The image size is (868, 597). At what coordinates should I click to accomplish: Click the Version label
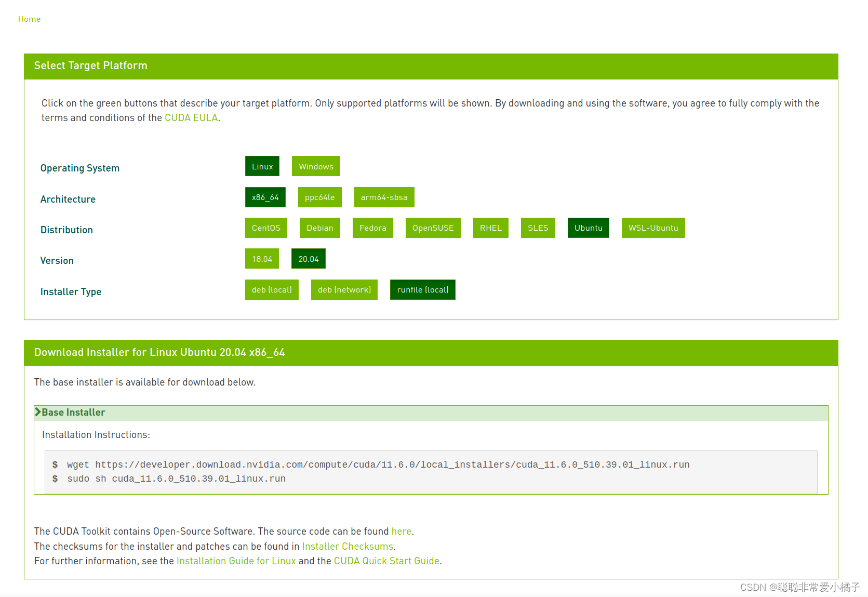click(57, 261)
